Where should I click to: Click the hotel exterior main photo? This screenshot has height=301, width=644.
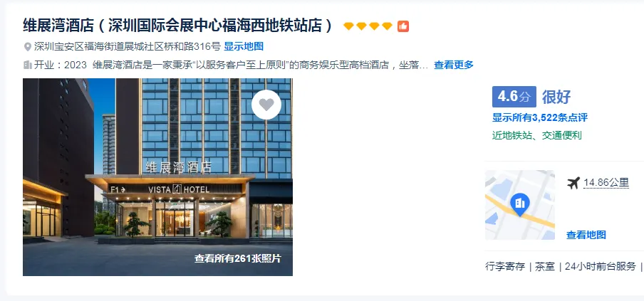click(x=157, y=177)
